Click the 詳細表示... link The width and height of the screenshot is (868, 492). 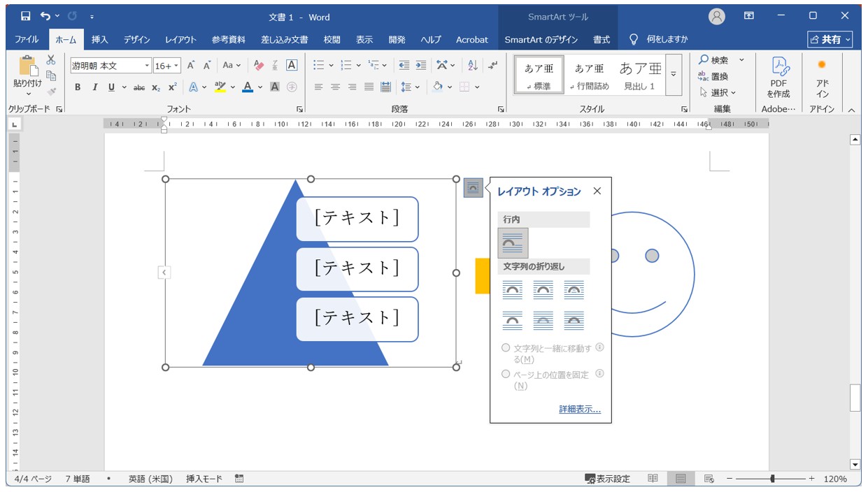(x=580, y=410)
